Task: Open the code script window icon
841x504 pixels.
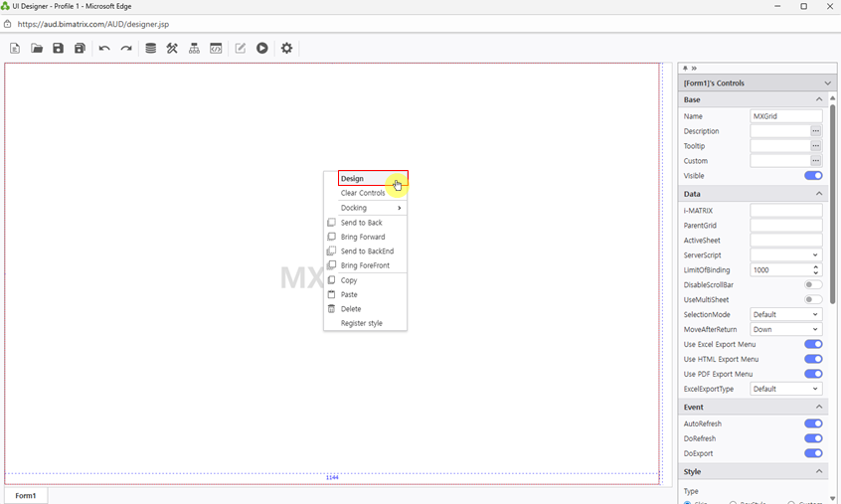Action: pyautogui.click(x=216, y=48)
